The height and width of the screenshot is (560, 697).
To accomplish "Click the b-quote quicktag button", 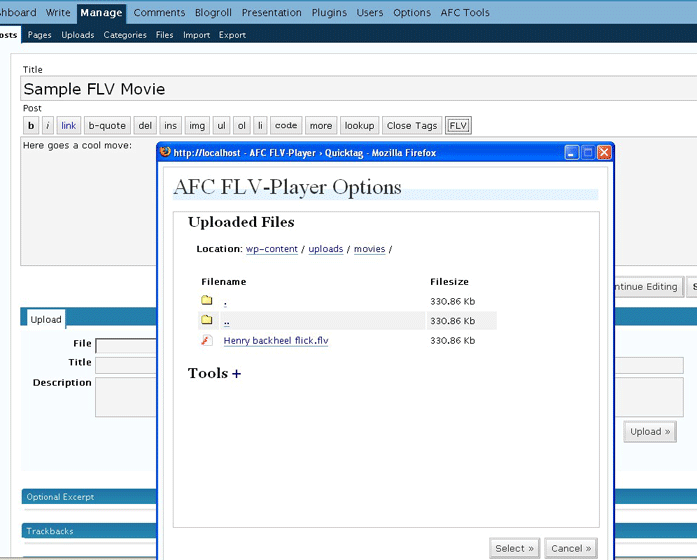I will click(x=107, y=125).
